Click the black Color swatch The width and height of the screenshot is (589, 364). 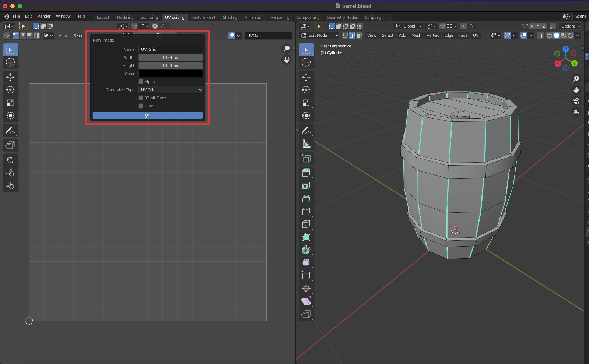(171, 74)
